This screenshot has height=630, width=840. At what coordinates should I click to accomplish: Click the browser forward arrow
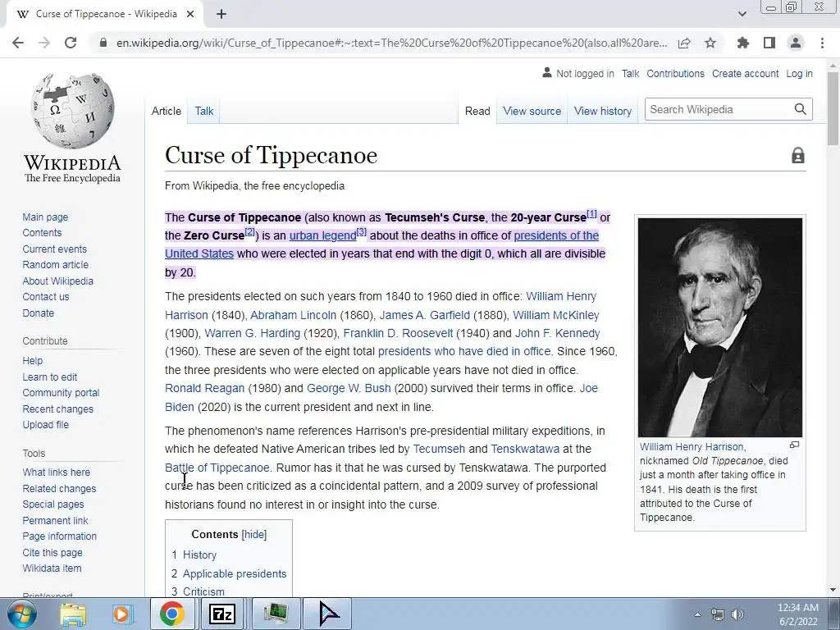point(44,43)
